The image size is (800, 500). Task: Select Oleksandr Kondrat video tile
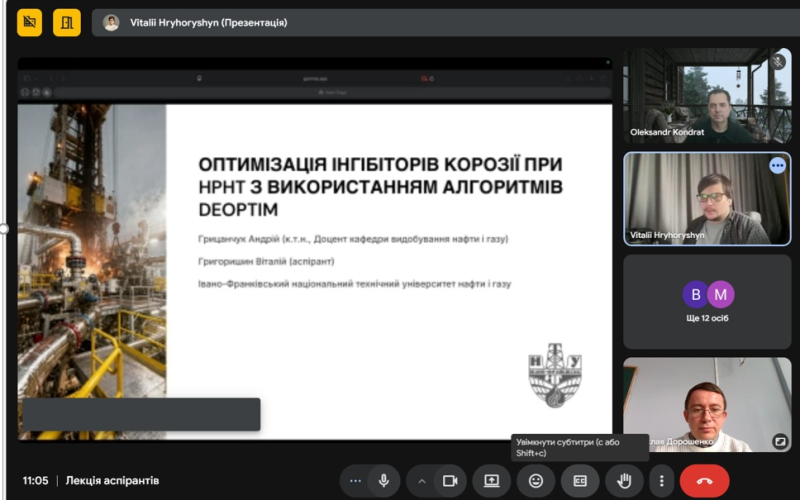707,95
